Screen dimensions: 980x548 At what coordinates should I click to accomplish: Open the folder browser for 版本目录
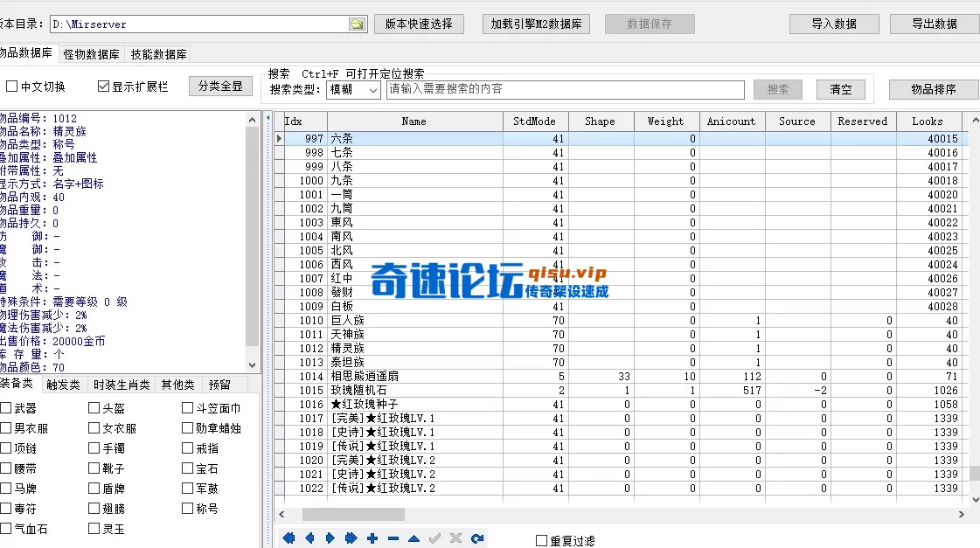pos(357,24)
